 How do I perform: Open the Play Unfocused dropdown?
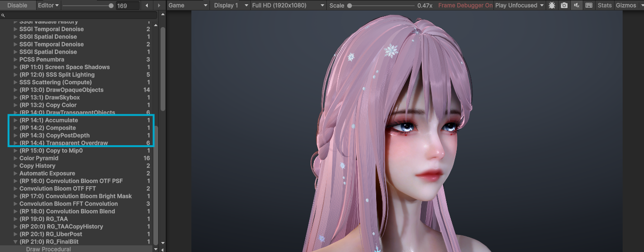(519, 5)
